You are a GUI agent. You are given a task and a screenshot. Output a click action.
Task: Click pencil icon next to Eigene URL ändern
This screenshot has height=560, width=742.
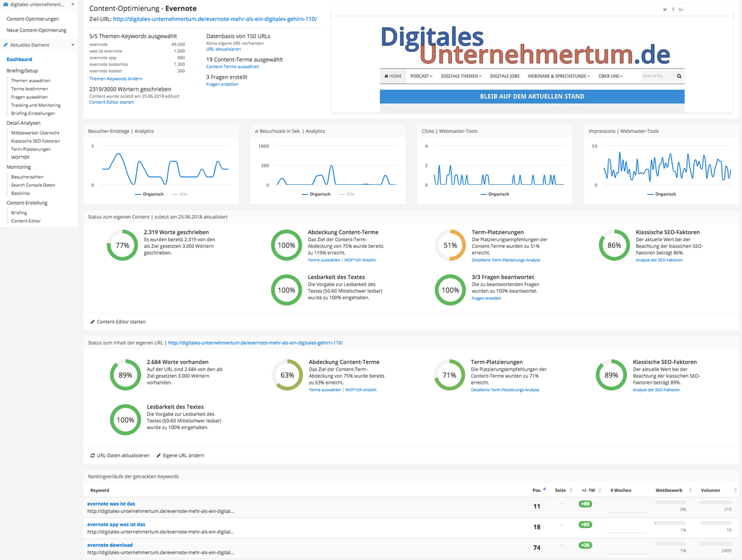pyautogui.click(x=158, y=456)
